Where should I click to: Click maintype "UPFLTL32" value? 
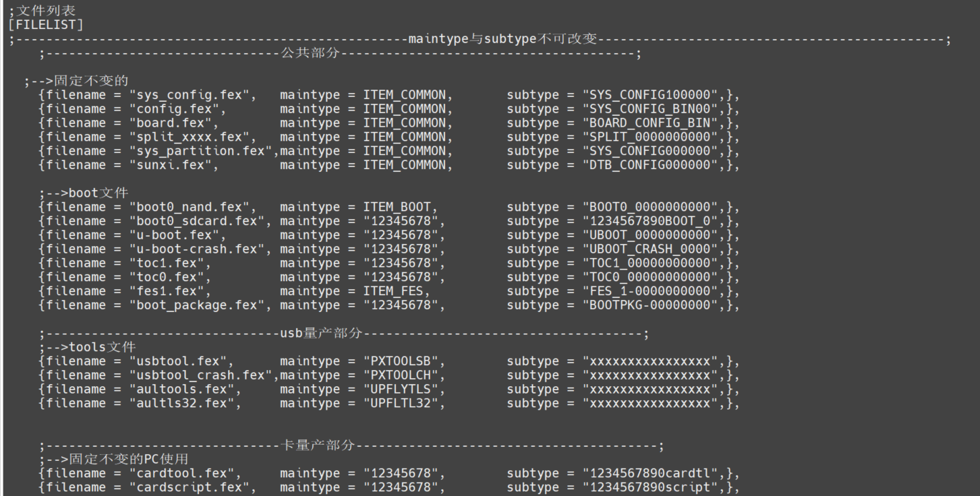click(401, 404)
